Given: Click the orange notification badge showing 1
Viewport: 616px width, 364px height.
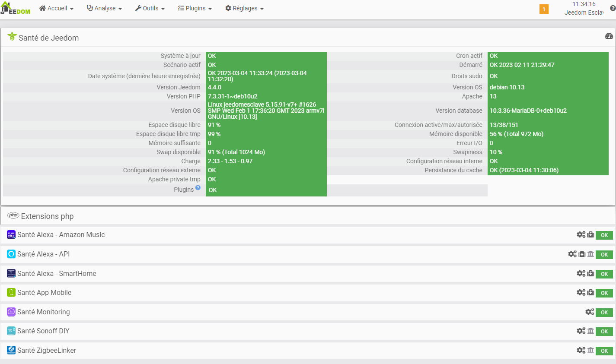Looking at the screenshot, I should click(543, 8).
